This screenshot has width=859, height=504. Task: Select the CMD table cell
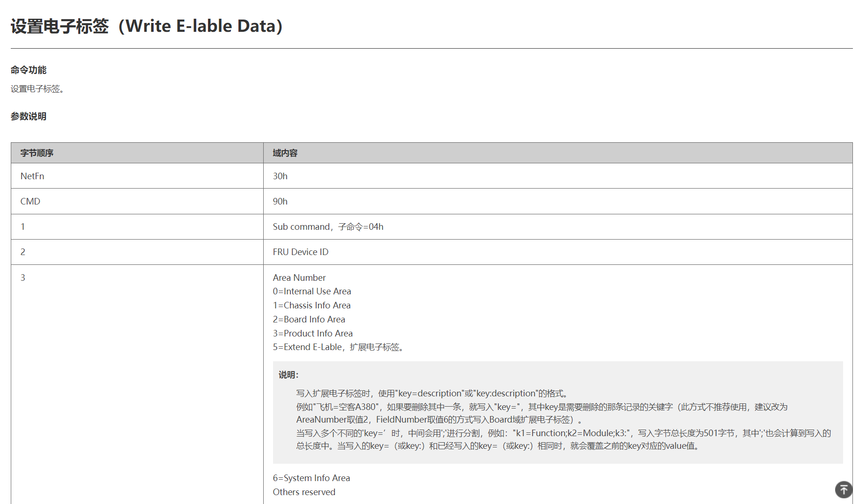tap(30, 201)
